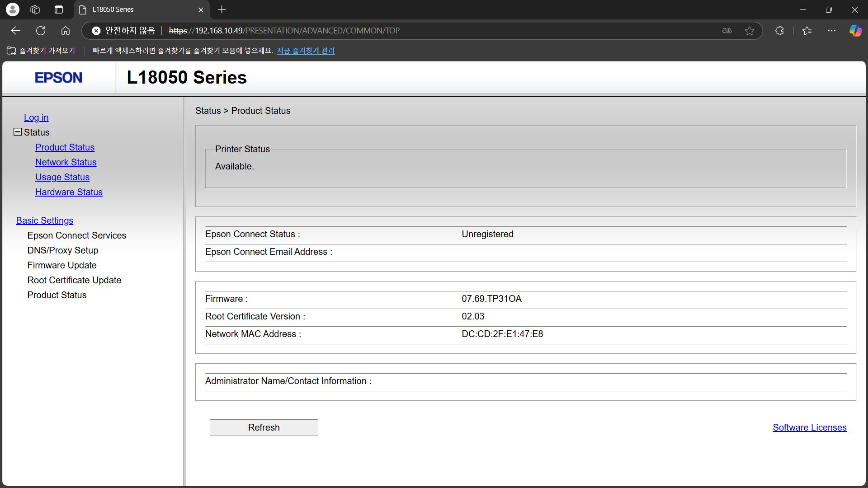Go back to previous page
This screenshot has width=868, height=488.
16,31
